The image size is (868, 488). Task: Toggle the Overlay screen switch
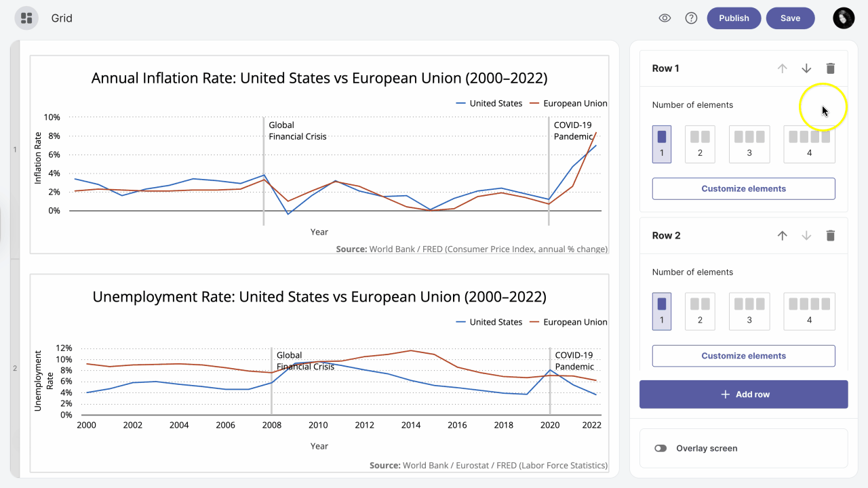click(660, 449)
